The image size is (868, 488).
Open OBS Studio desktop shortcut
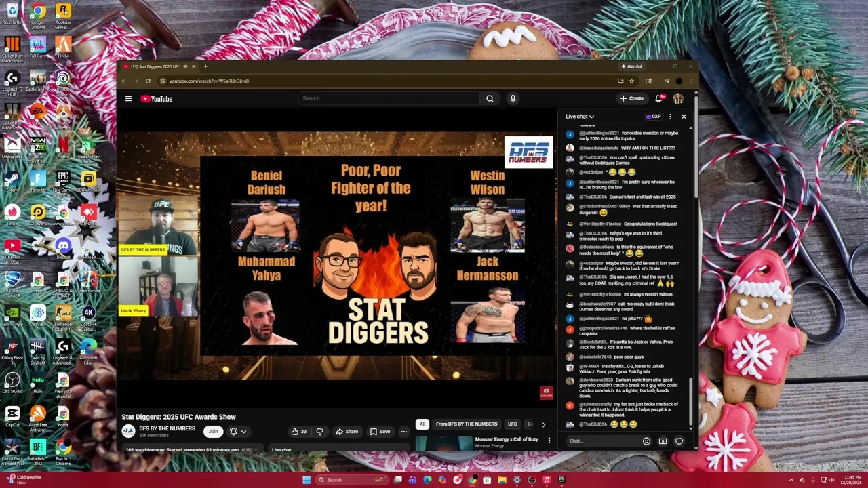[12, 383]
